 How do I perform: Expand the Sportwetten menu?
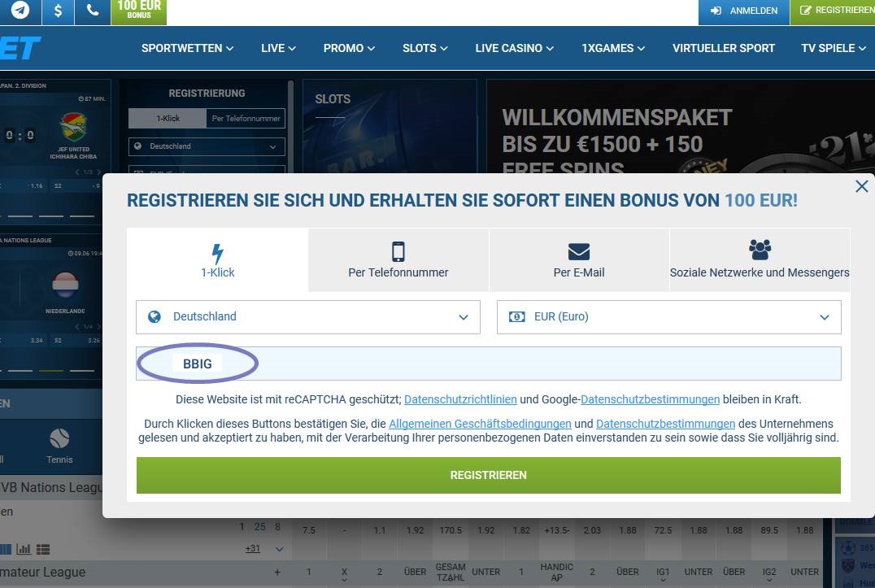pos(188,48)
